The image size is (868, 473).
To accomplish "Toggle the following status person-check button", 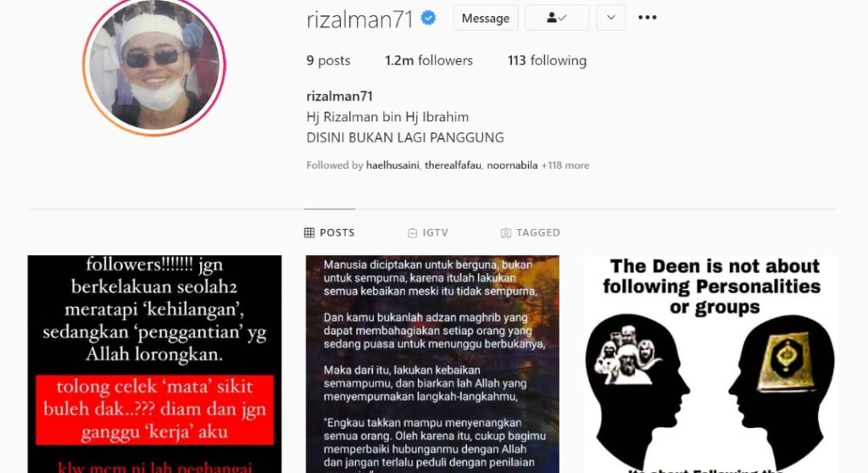I will [x=556, y=18].
